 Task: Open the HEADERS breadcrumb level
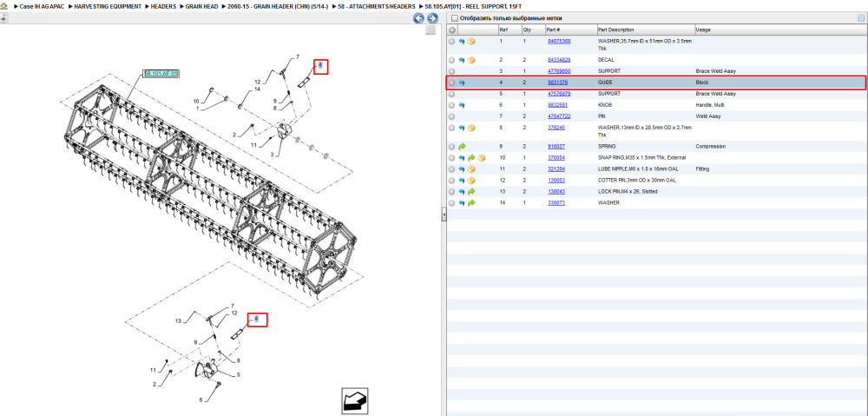163,6
